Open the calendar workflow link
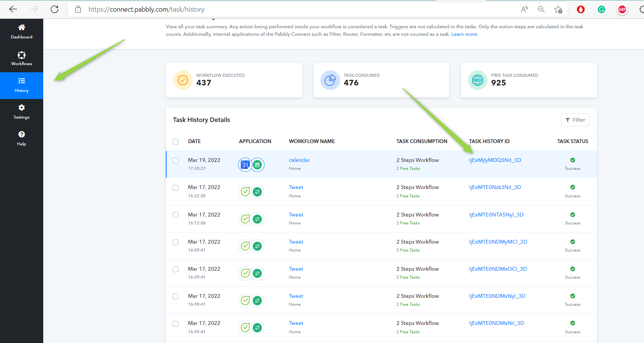The image size is (644, 343). tap(299, 160)
